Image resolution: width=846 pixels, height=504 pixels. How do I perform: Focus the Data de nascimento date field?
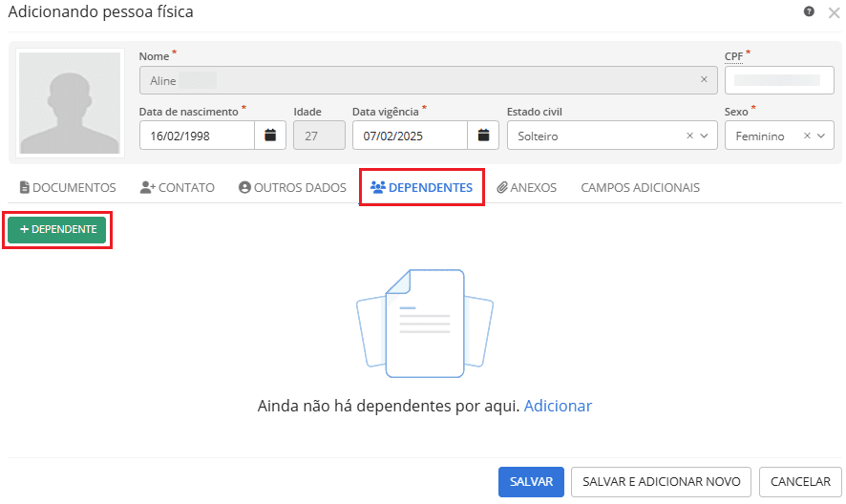coord(197,136)
